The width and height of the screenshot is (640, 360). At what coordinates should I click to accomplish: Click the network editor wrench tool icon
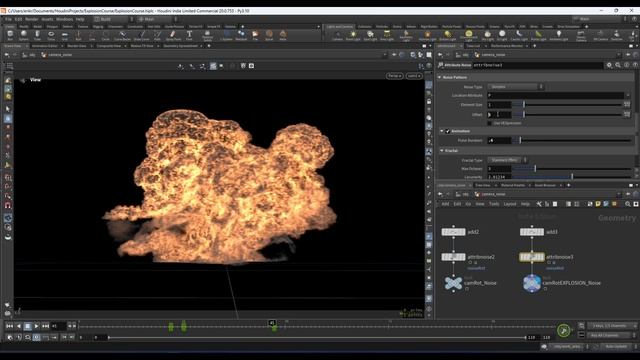click(539, 204)
